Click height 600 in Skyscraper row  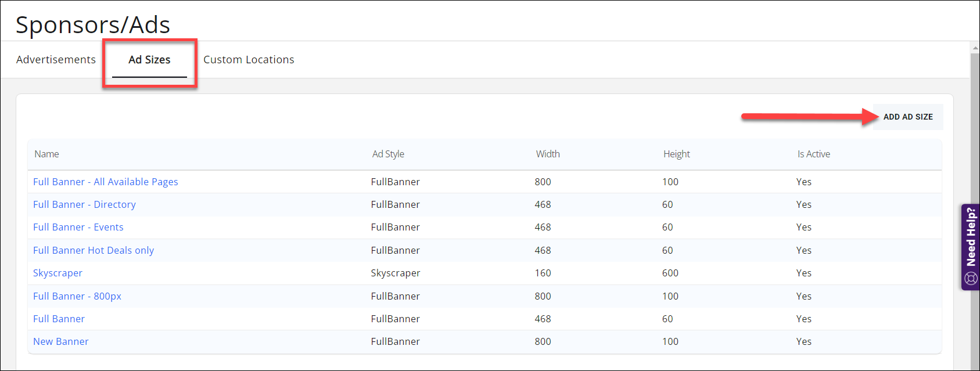670,273
